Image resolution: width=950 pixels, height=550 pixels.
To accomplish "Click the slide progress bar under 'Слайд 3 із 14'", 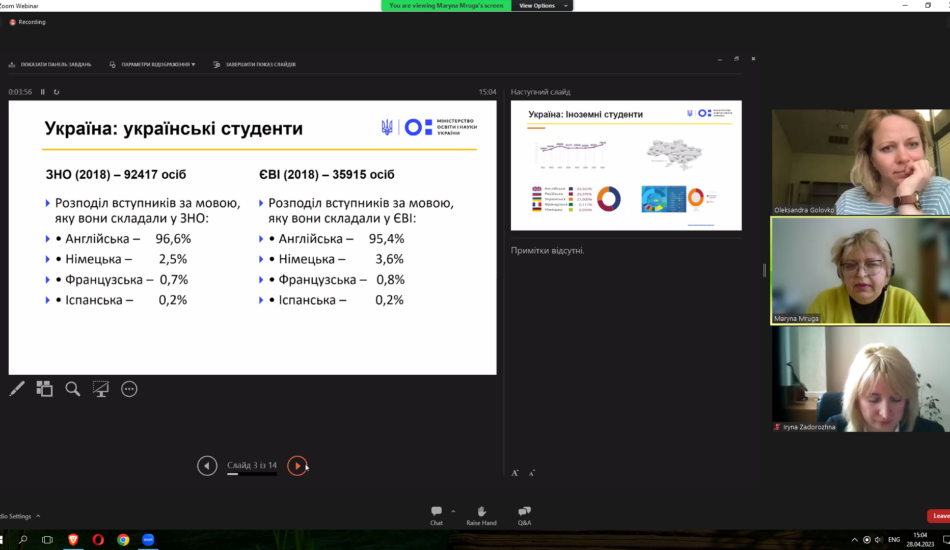I will pyautogui.click(x=252, y=474).
